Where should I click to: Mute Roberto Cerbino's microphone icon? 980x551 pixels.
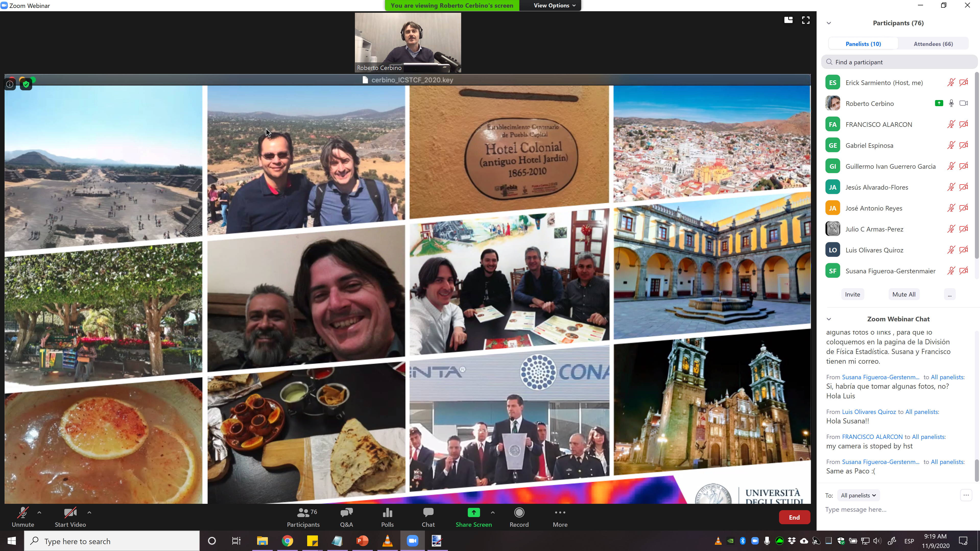pyautogui.click(x=951, y=103)
